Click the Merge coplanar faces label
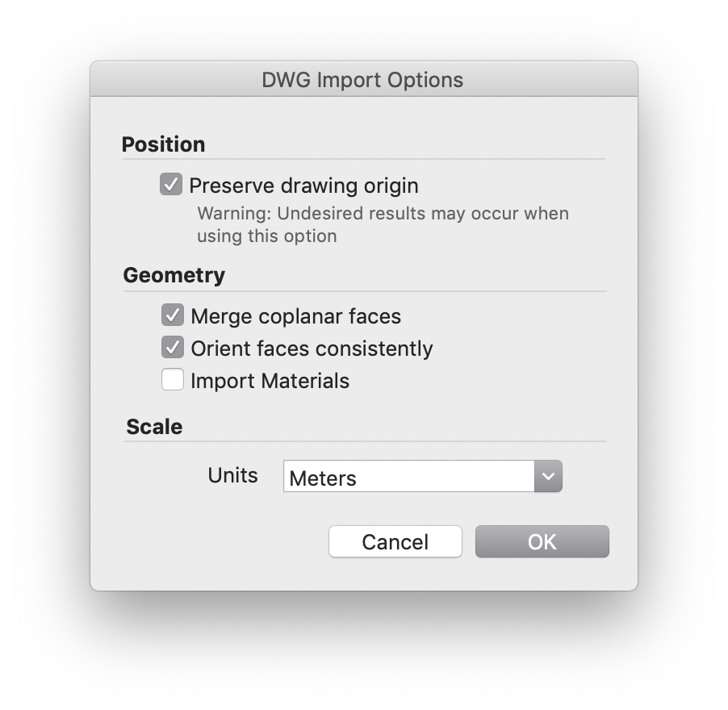Image resolution: width=728 pixels, height=710 pixels. pos(295,316)
